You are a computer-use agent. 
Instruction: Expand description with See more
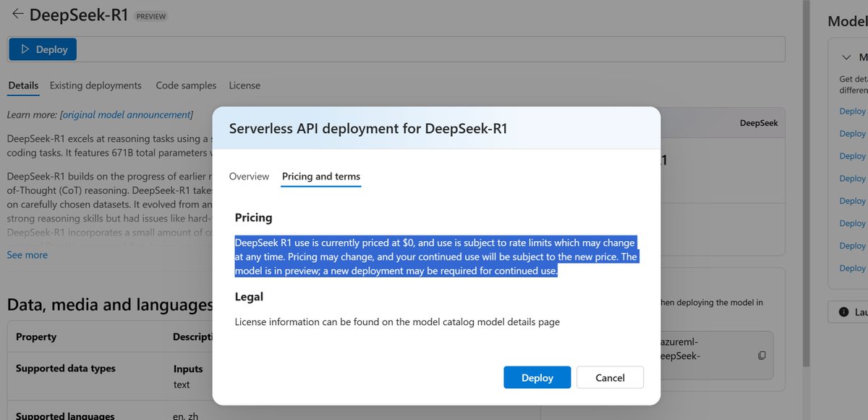tap(27, 255)
